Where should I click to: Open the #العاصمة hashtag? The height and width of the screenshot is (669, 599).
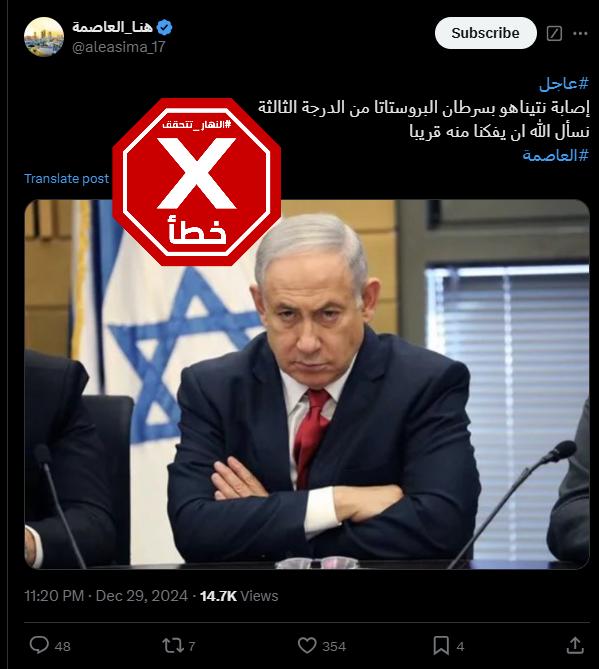click(555, 155)
